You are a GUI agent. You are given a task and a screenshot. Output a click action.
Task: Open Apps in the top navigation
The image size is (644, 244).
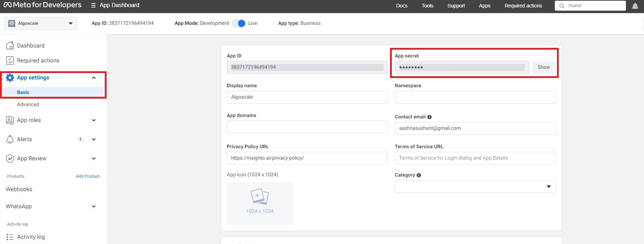tap(485, 6)
